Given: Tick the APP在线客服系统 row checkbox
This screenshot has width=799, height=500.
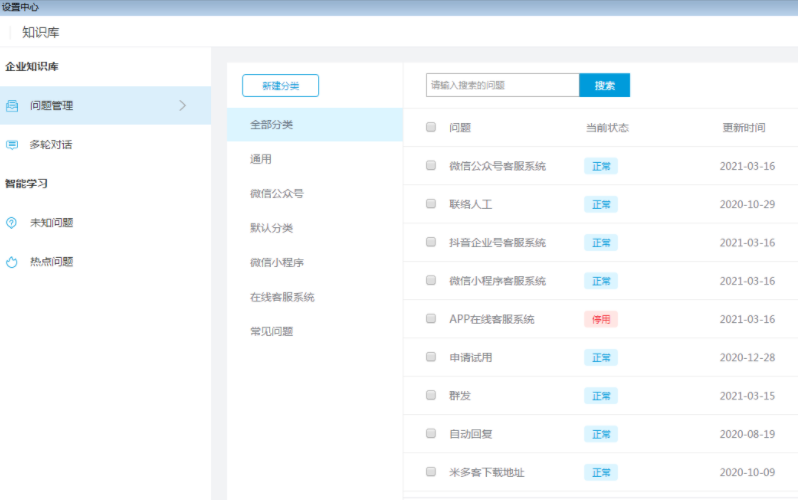Looking at the screenshot, I should 431,319.
